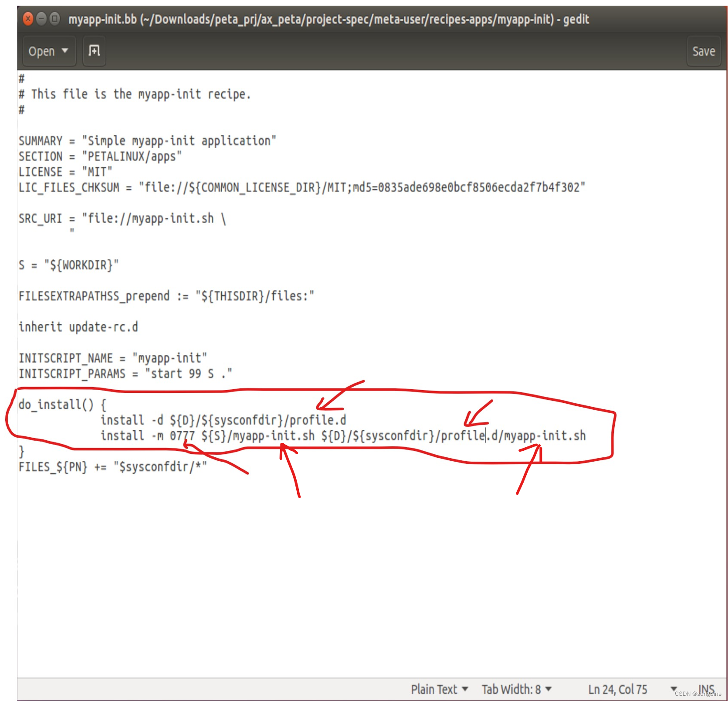Click the FILES_${PN} line at bottom

pyautogui.click(x=113, y=467)
